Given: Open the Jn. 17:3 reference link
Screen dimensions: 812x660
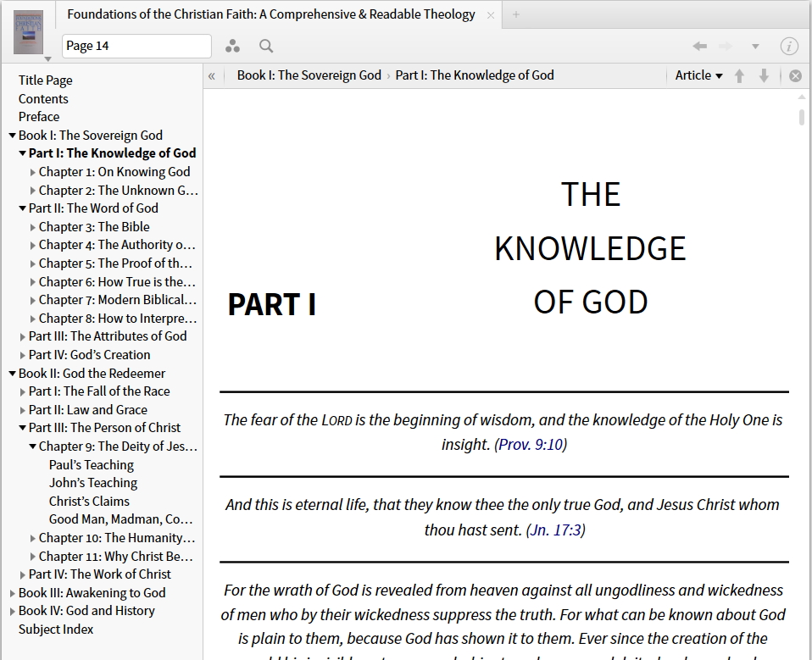Looking at the screenshot, I should pos(555,530).
